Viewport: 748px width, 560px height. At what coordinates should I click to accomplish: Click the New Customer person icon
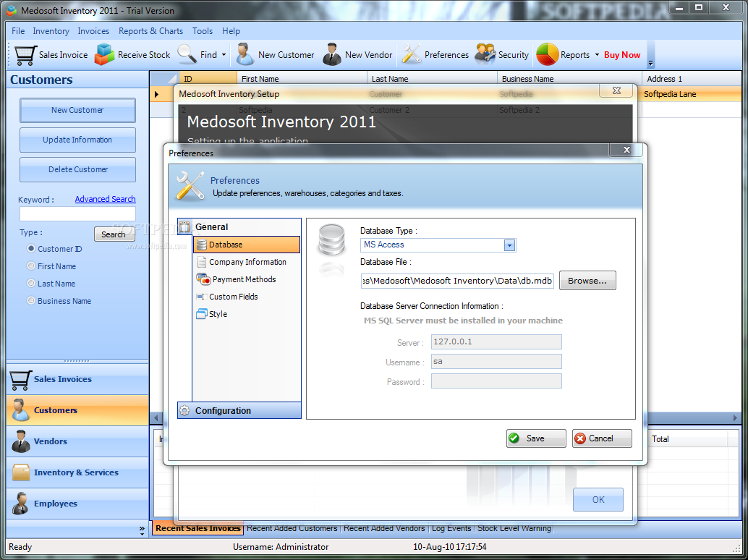click(245, 54)
